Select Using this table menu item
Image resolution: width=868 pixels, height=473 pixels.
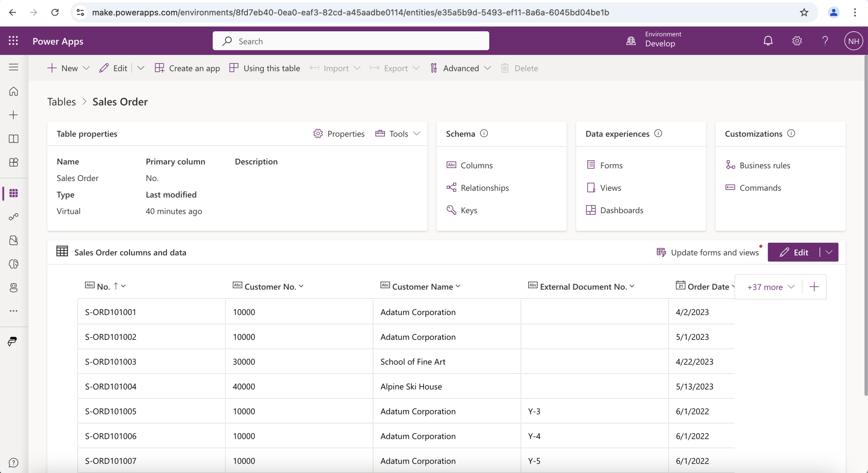tap(265, 68)
